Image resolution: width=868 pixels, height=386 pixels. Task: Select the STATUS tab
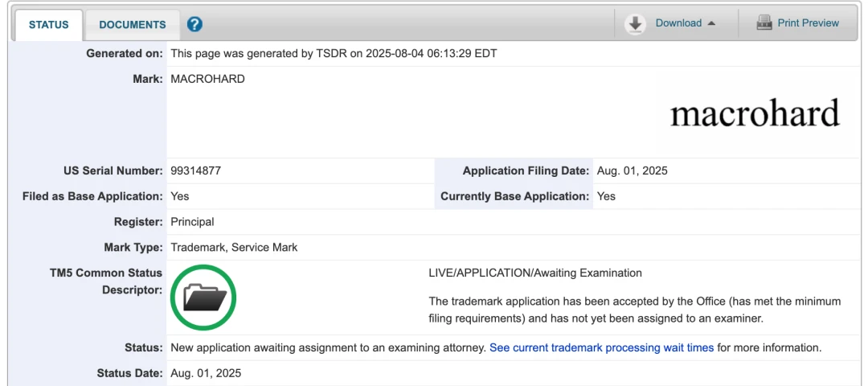tap(49, 24)
